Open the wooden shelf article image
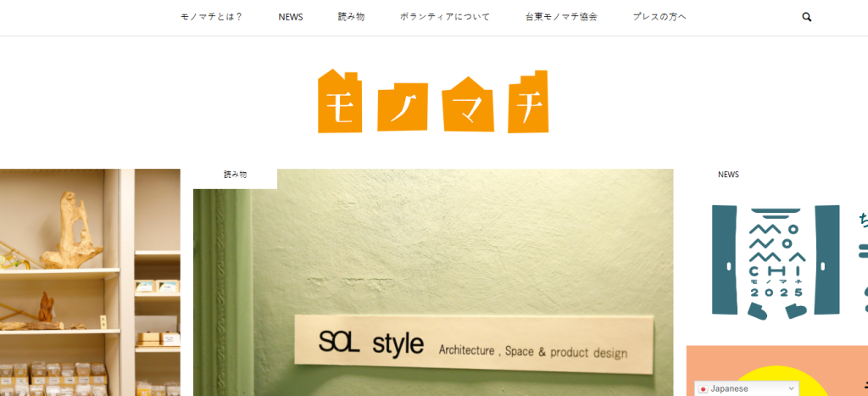Viewport: 868px width, 396px height. click(x=90, y=282)
